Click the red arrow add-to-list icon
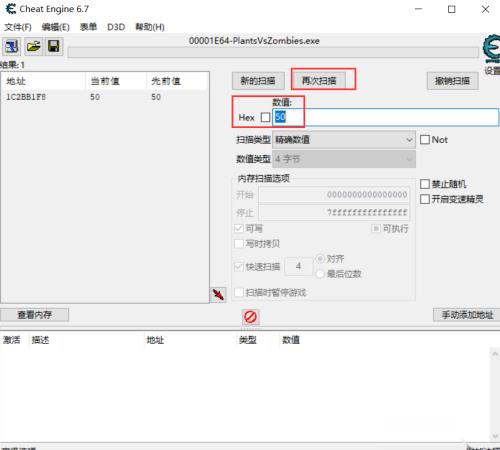The height and width of the screenshot is (450, 500). (x=218, y=295)
